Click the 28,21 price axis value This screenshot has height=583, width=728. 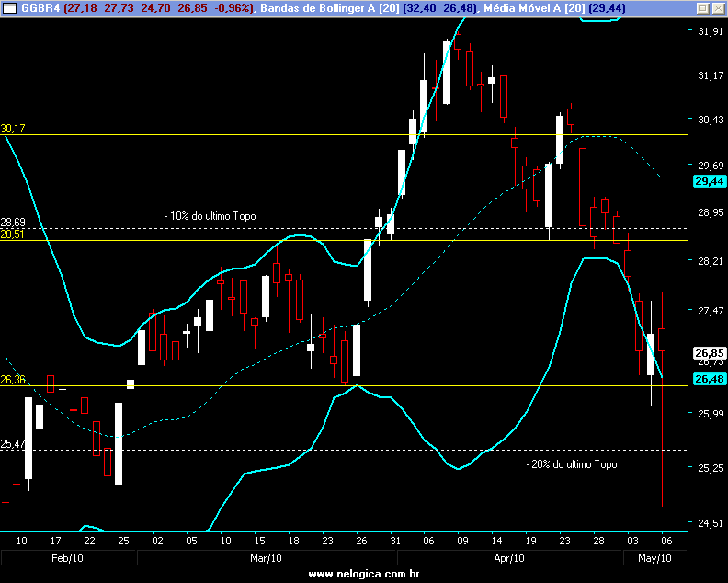tap(711, 261)
